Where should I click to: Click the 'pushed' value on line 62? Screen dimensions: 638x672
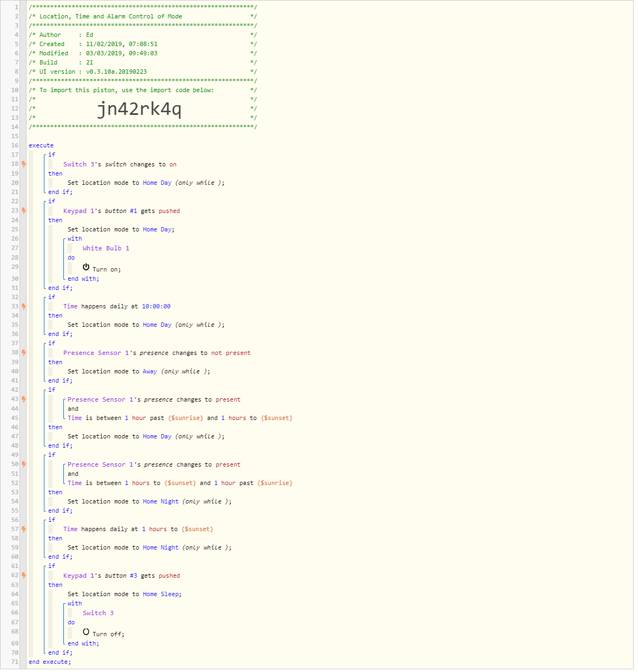170,576
